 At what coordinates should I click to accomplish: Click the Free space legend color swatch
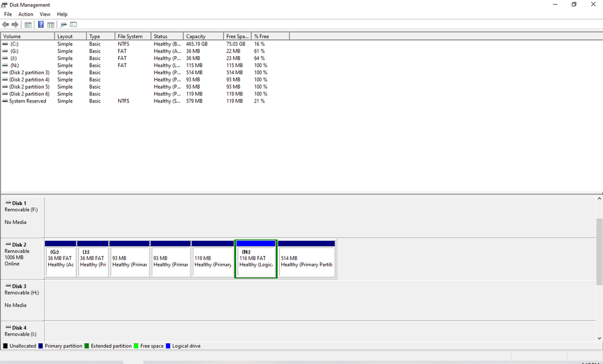pyautogui.click(x=136, y=346)
